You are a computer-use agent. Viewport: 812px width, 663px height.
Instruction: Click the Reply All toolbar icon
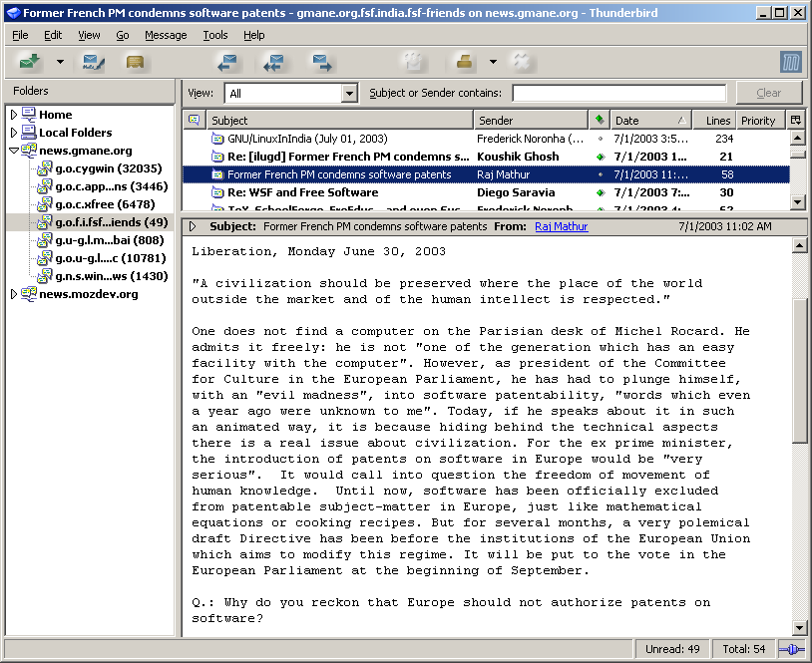[x=275, y=62]
